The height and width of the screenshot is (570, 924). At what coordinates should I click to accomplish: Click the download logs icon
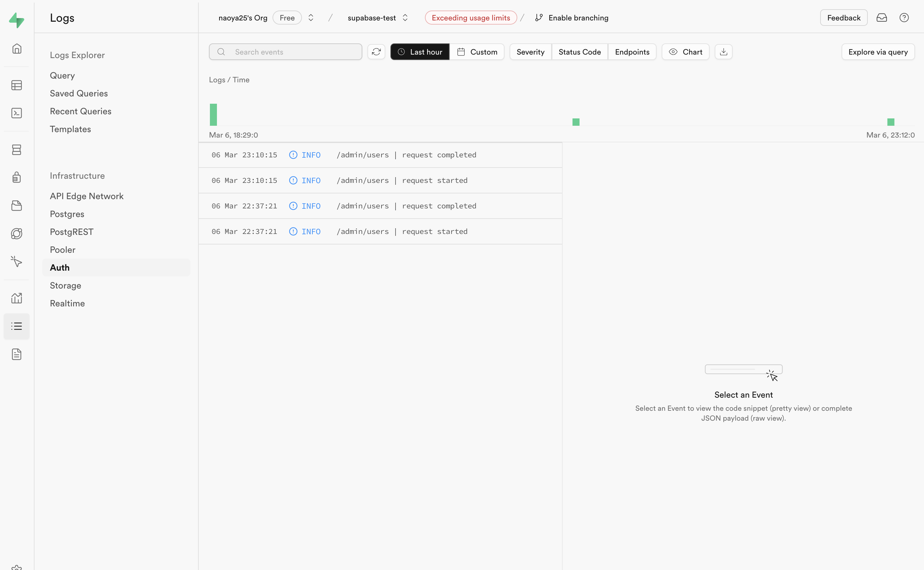(723, 52)
